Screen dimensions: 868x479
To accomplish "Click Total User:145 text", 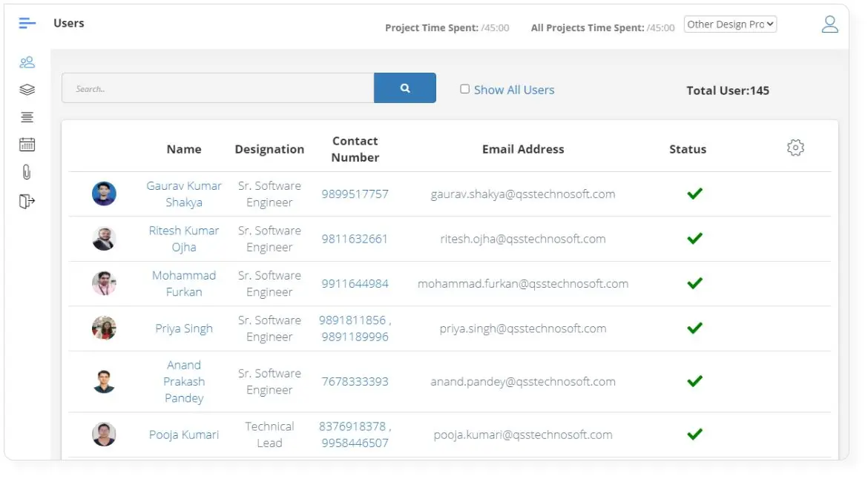I will (x=727, y=90).
